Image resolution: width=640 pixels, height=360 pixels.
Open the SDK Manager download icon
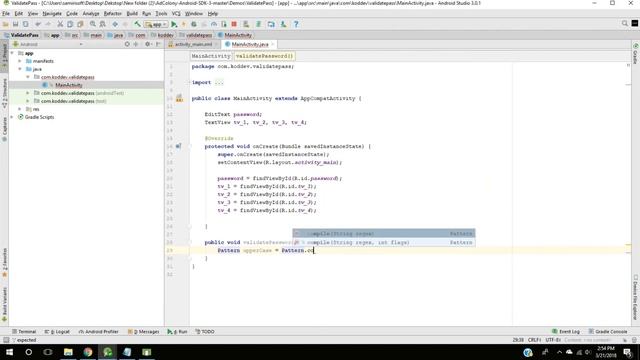coord(283,24)
